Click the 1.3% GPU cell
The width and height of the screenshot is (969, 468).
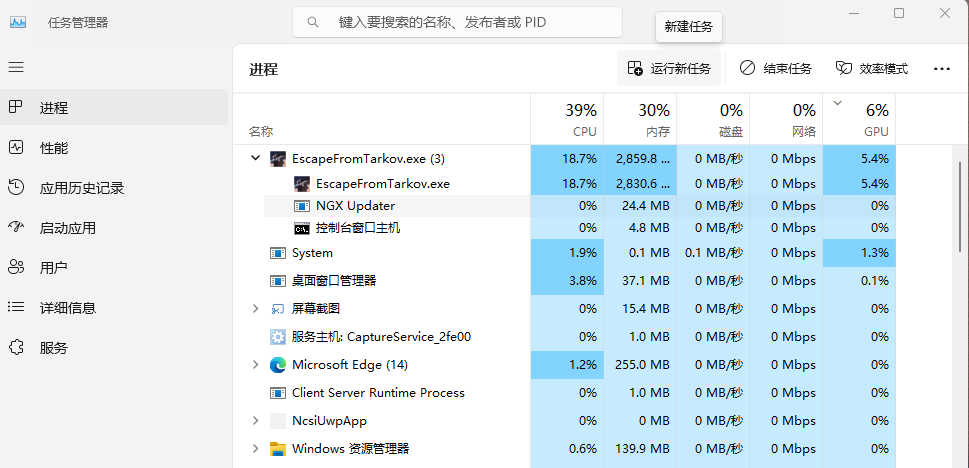tap(859, 253)
